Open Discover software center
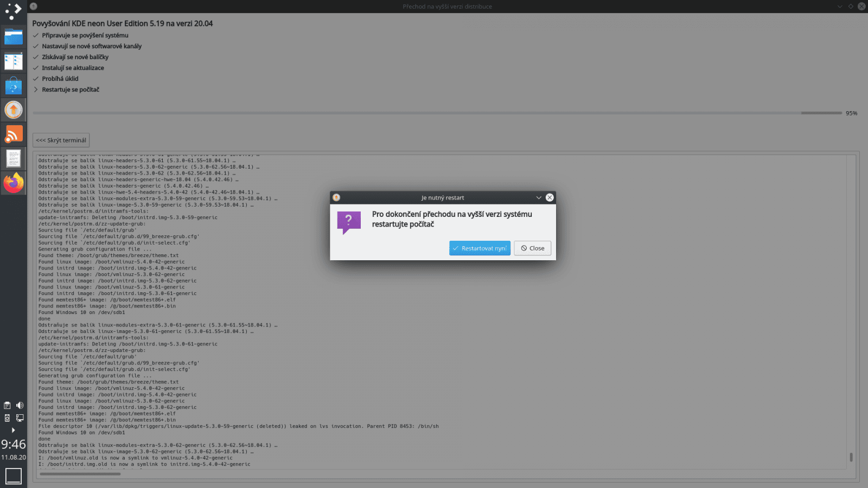 pyautogui.click(x=13, y=85)
